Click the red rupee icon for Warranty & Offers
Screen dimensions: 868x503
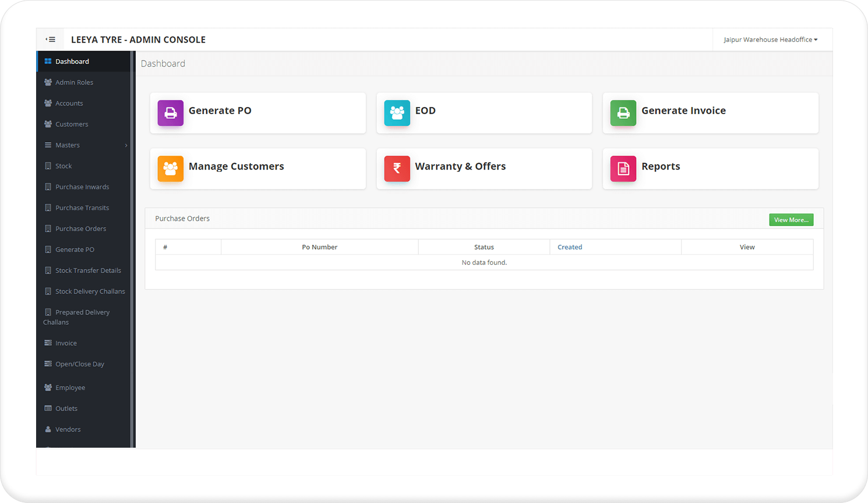[x=397, y=169]
